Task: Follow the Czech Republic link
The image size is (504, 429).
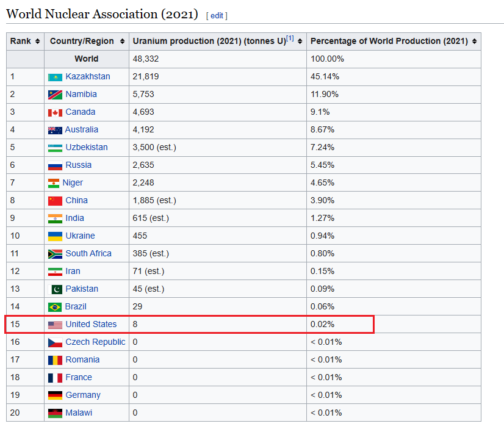Action: click(95, 342)
